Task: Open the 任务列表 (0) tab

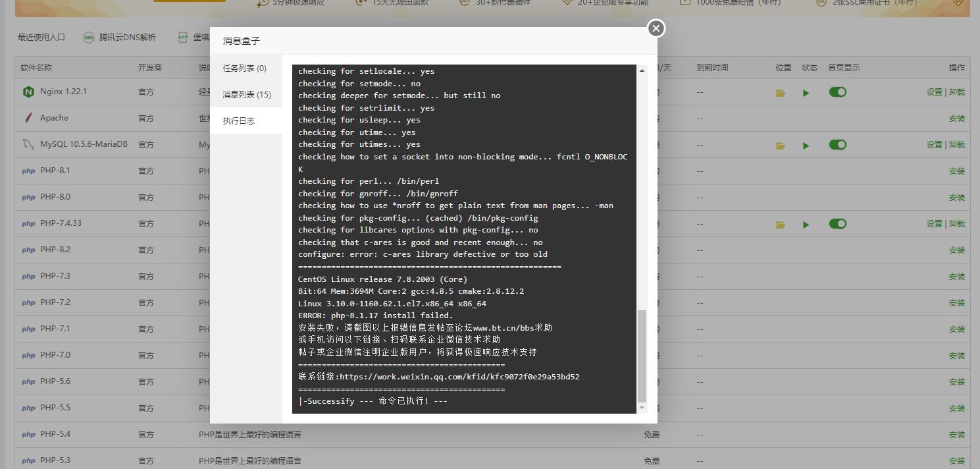Action: click(x=246, y=68)
